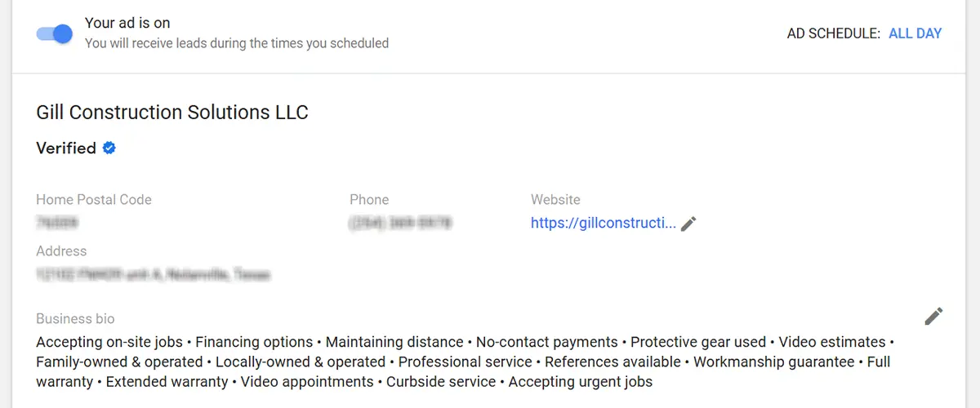Viewport: 980px width, 408px height.
Task: Edit business bio with the pencil icon
Action: click(x=933, y=317)
